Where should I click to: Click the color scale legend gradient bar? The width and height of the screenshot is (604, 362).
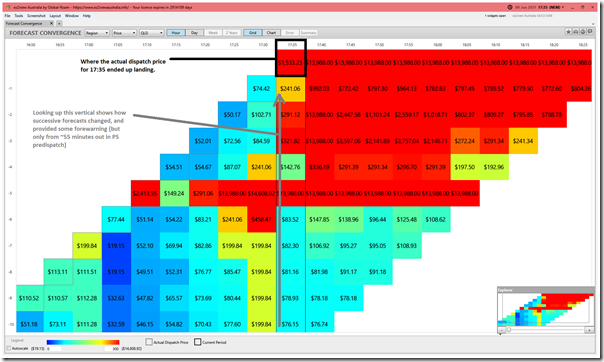(83, 342)
